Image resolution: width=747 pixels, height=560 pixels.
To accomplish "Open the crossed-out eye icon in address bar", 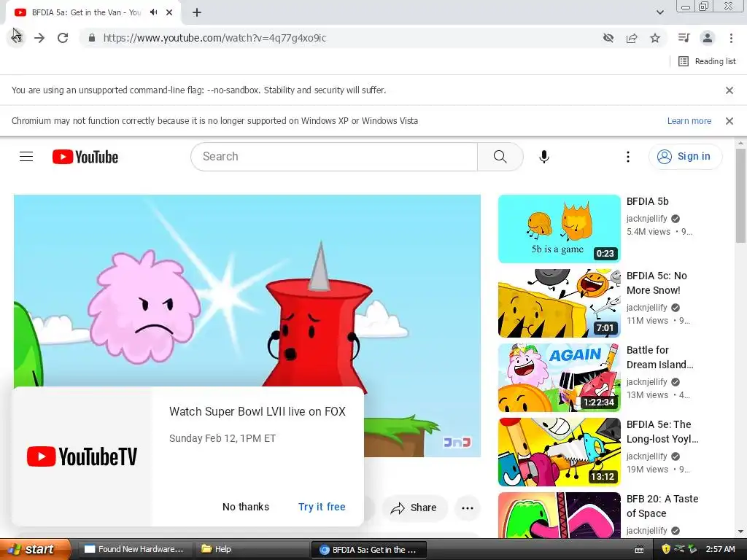I will 608,38.
